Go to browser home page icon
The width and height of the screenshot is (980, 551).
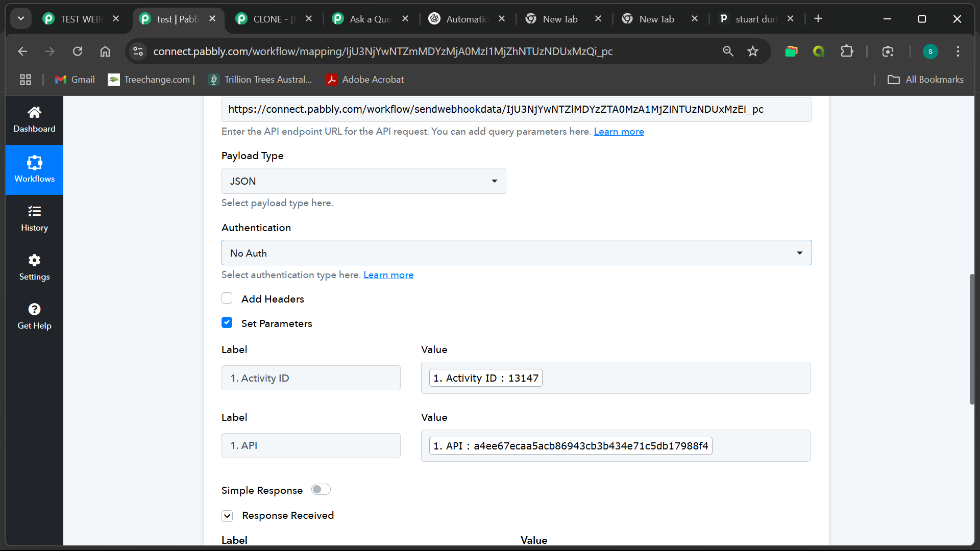point(105,51)
